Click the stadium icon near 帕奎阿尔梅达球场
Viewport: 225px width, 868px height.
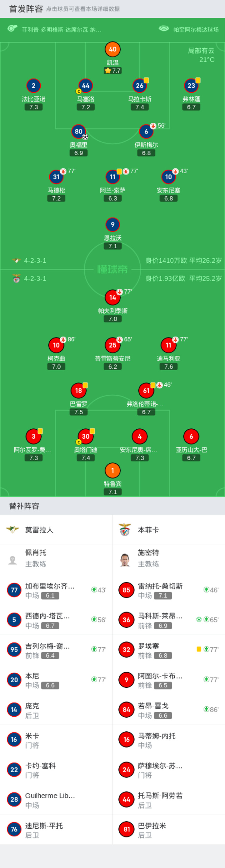[x=164, y=29]
